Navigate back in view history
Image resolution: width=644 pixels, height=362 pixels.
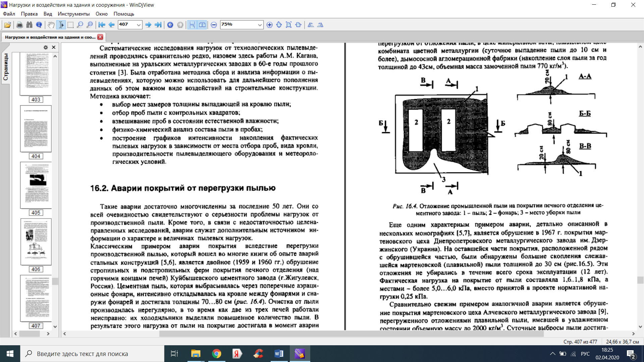tap(170, 25)
